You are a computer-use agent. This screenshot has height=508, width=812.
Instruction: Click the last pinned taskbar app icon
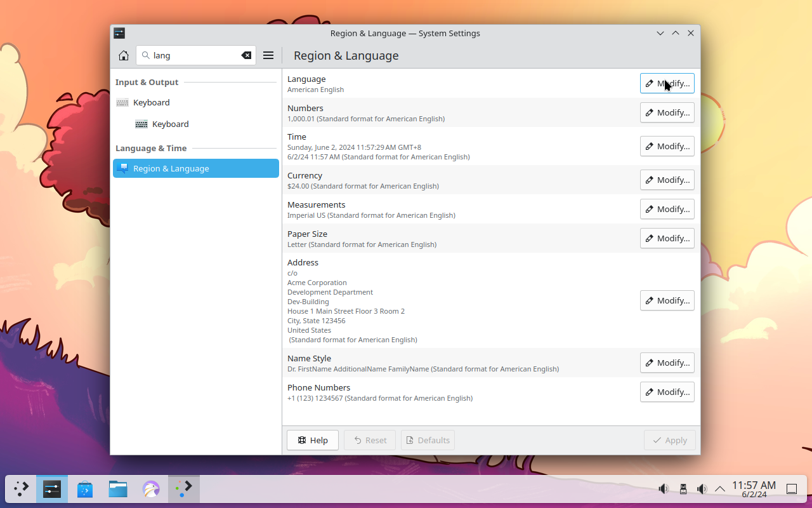coord(184,489)
